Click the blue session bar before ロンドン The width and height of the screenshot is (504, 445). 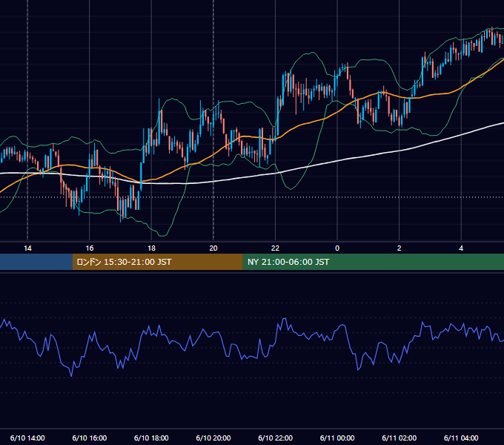tap(36, 262)
